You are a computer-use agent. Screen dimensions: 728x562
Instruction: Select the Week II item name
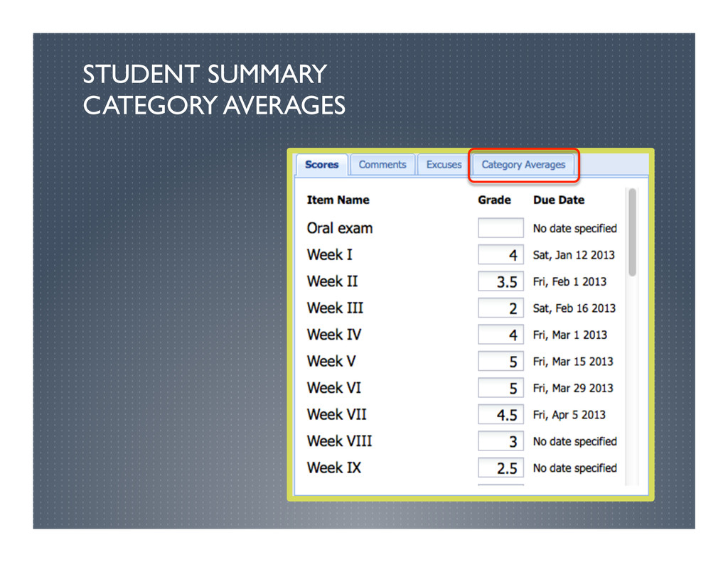[x=333, y=281]
